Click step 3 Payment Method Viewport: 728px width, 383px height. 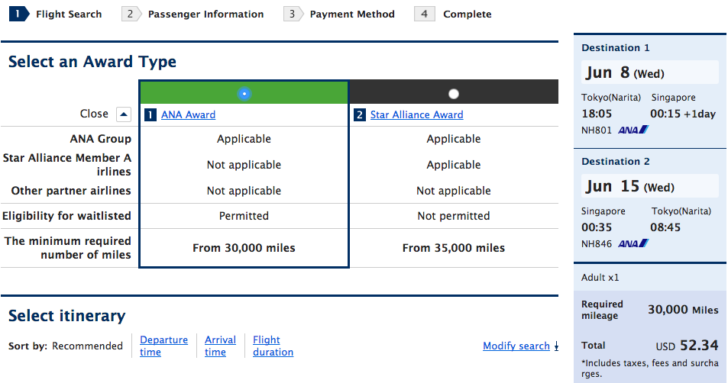[x=339, y=14]
